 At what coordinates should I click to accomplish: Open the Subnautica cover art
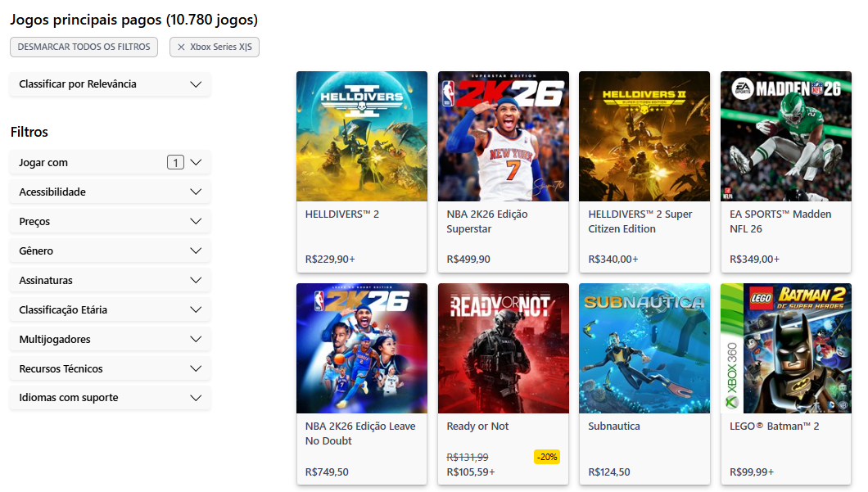(x=644, y=348)
